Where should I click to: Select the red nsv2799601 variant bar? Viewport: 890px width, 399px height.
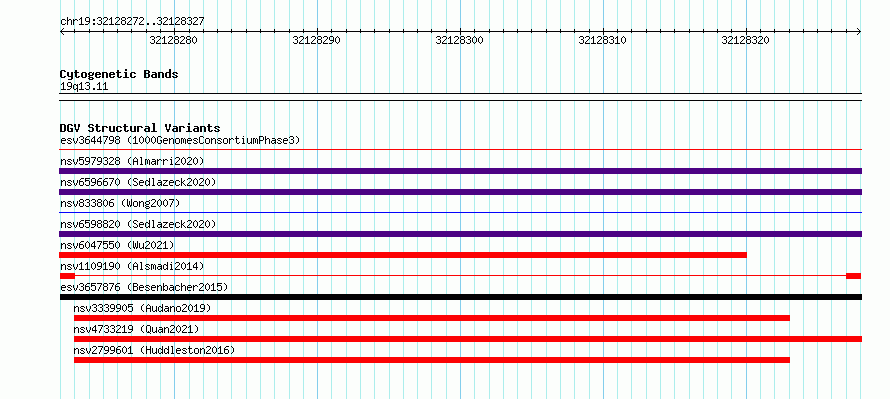[432, 360]
